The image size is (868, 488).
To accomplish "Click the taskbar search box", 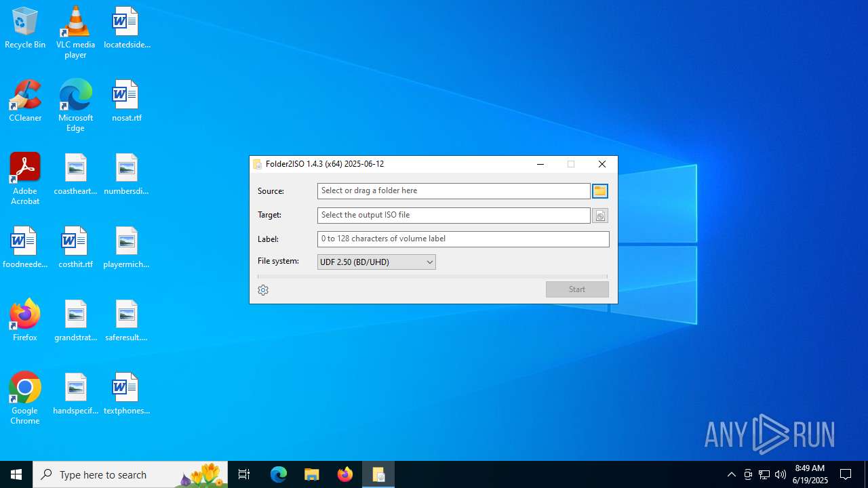I will pyautogui.click(x=130, y=474).
